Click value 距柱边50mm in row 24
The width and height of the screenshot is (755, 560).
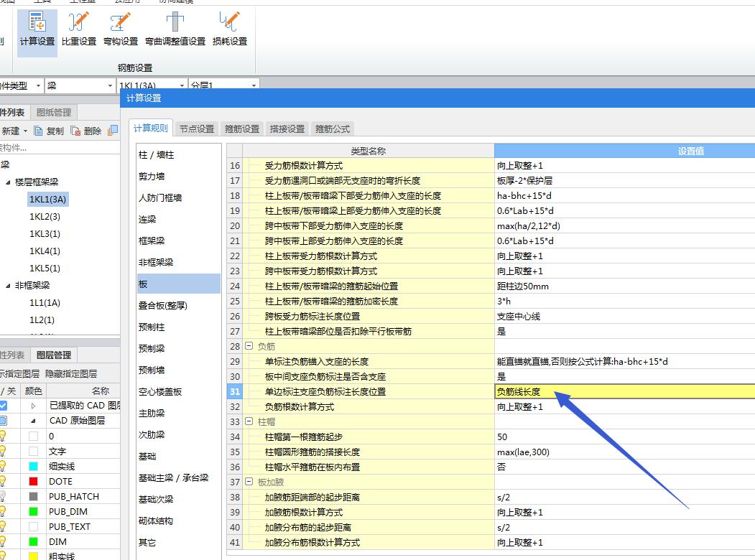(523, 286)
